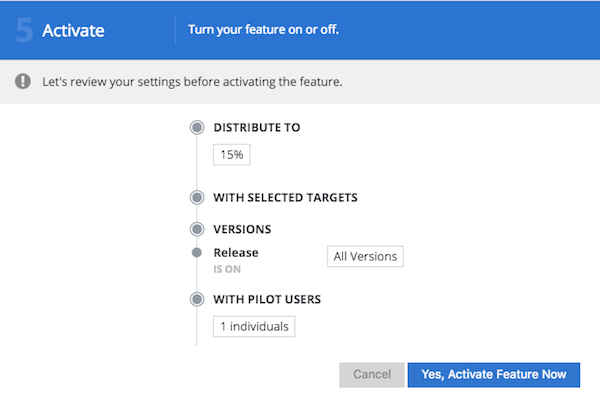
Task: Cancel the feature activation
Action: pos(372,374)
